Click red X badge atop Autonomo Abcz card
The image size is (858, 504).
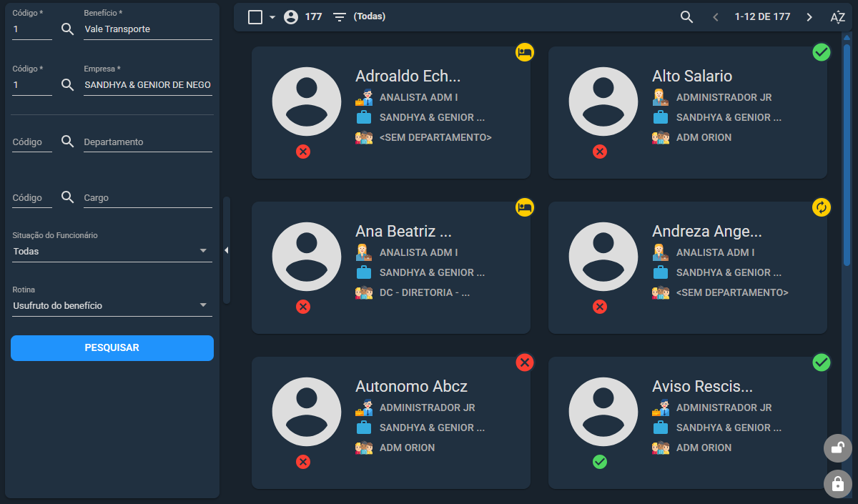525,362
